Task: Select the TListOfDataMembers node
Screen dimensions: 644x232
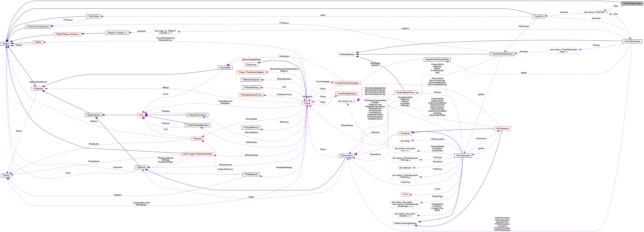Action: tap(347, 94)
